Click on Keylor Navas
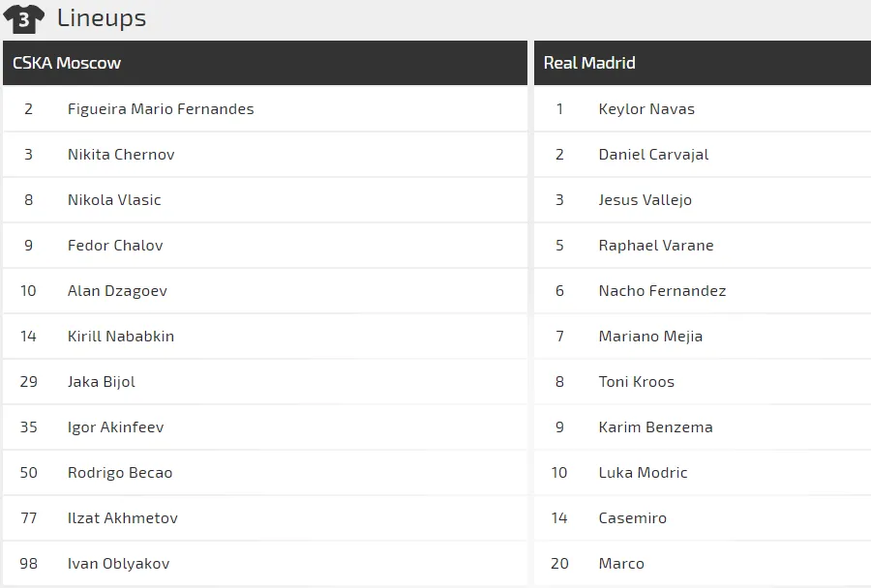The height and width of the screenshot is (588, 871). (646, 109)
